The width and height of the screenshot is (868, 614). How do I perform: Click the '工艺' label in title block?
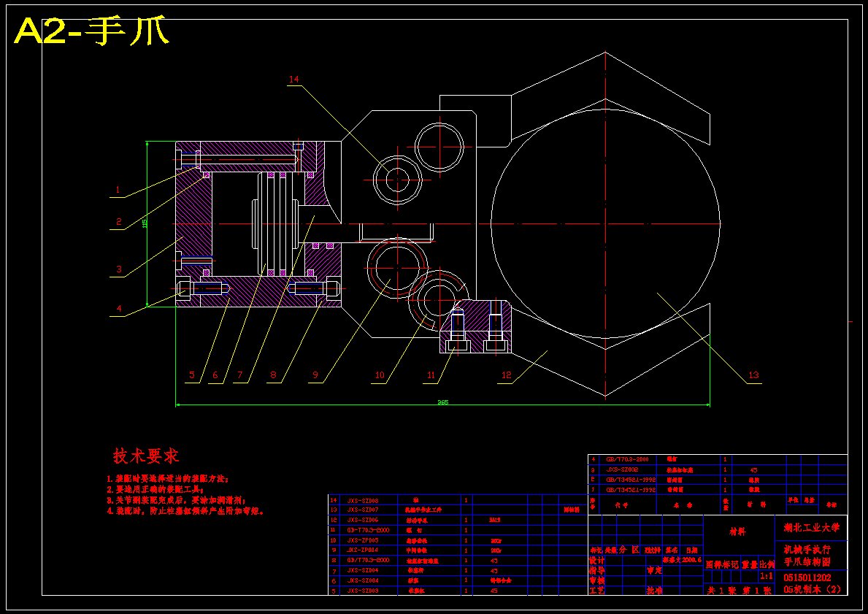coord(596,591)
